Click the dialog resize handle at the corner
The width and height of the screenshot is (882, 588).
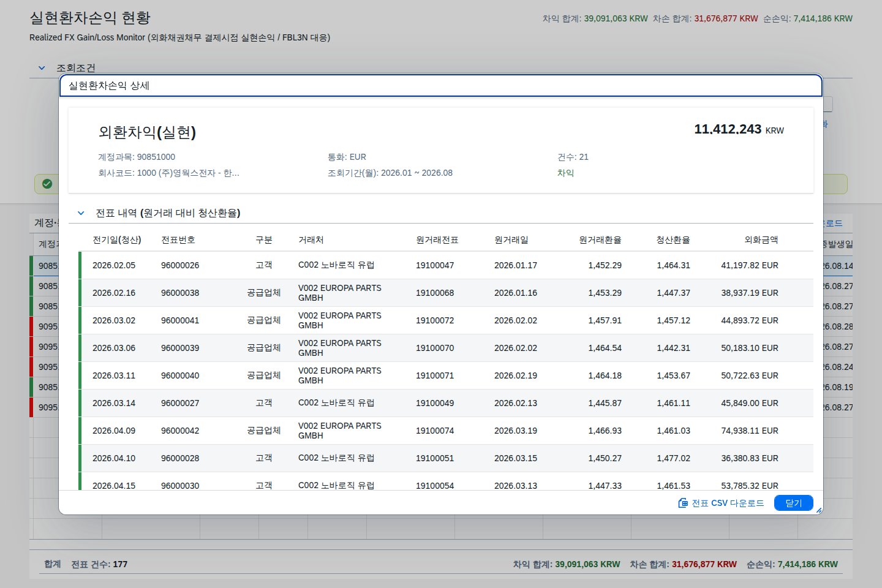tap(819, 510)
